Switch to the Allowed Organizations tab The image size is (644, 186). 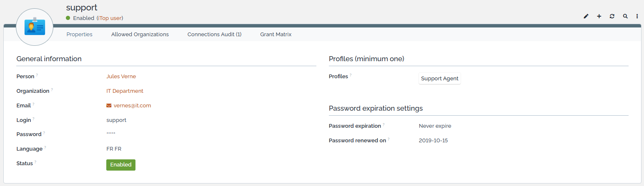140,35
